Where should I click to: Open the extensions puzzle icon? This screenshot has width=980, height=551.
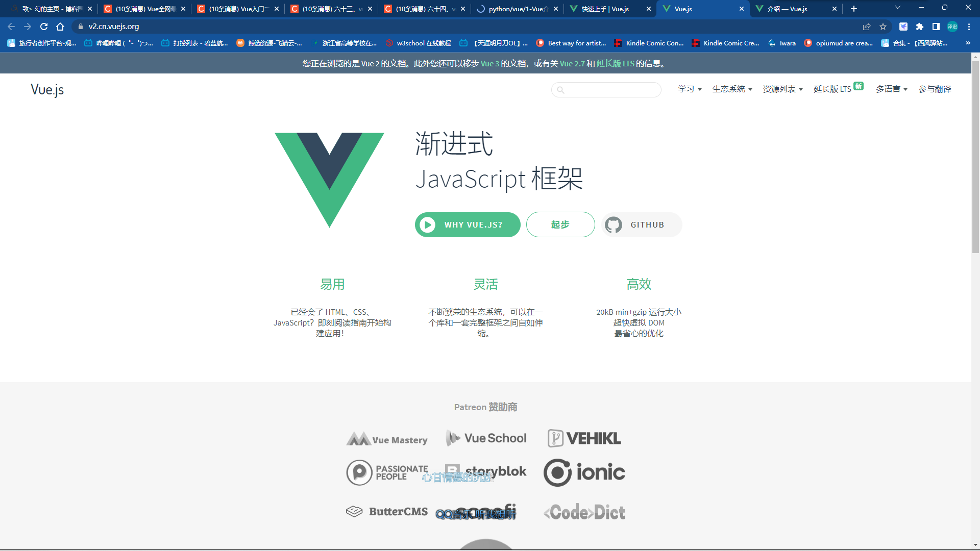point(920,27)
